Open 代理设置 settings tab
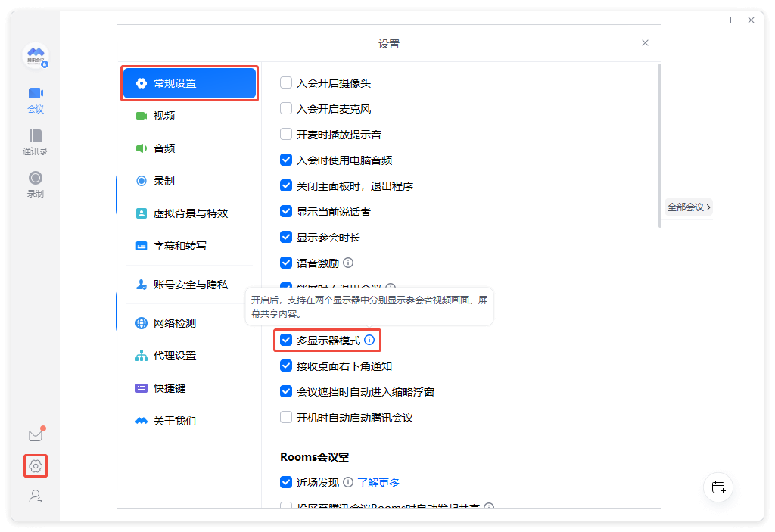This screenshot has width=775, height=532. pyautogui.click(x=190, y=356)
